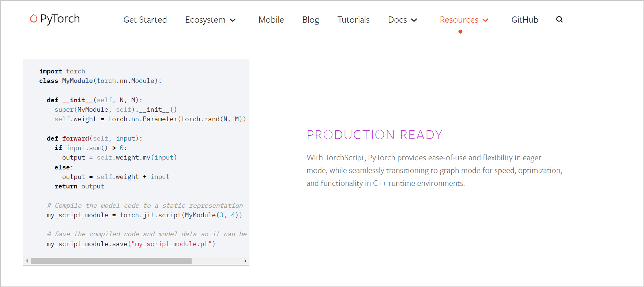Expand the Ecosystem dropdown chevron
The height and width of the screenshot is (287, 644).
(x=233, y=20)
